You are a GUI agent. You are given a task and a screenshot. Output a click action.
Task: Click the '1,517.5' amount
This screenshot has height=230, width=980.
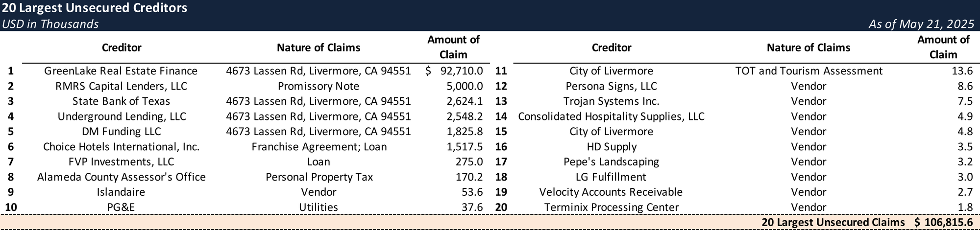coord(465,147)
